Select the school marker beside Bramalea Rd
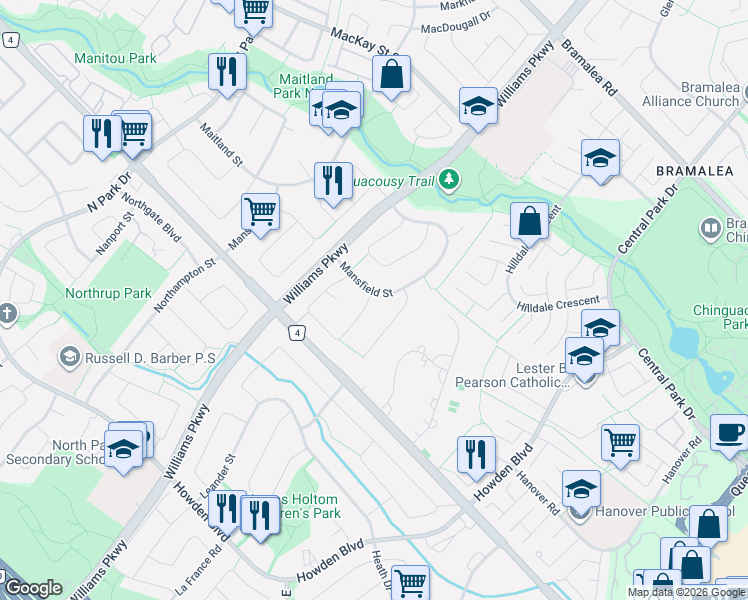The image size is (748, 600). 478,109
